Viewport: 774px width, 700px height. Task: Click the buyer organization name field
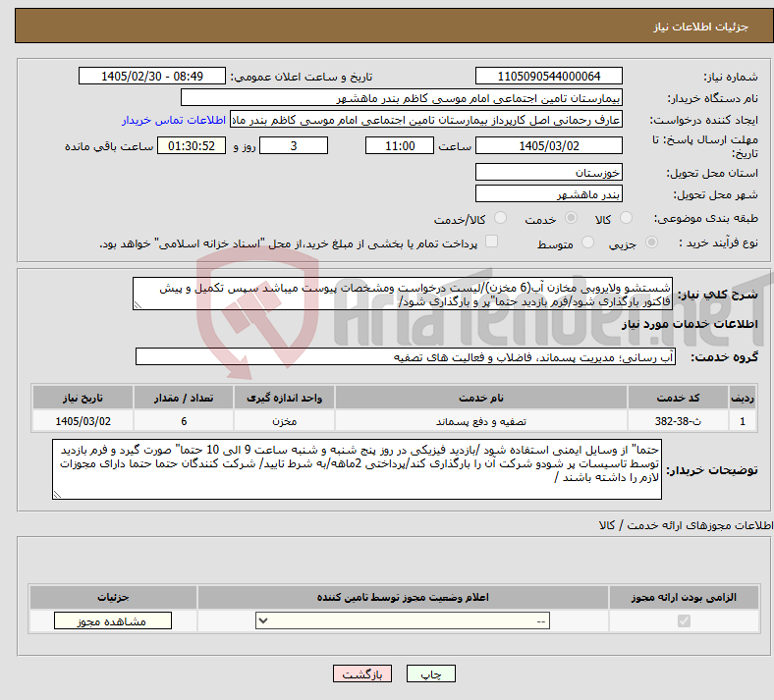click(402, 97)
